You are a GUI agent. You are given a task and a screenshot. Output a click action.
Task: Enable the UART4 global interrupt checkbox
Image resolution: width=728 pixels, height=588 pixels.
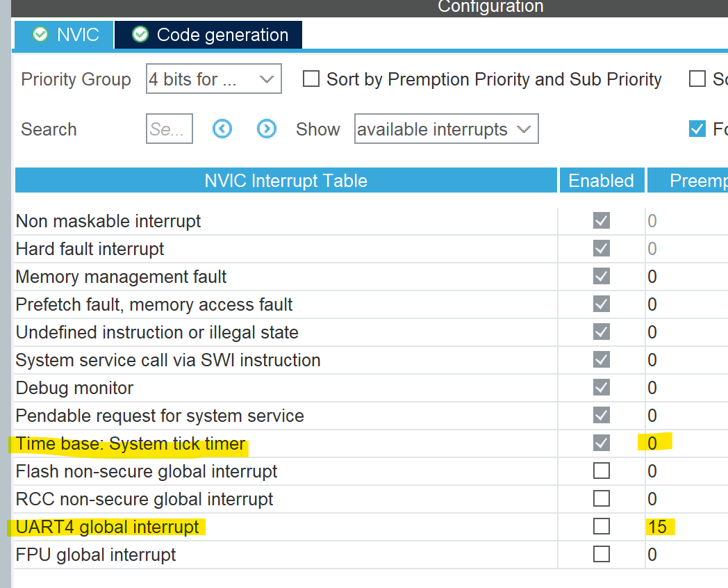[602, 527]
